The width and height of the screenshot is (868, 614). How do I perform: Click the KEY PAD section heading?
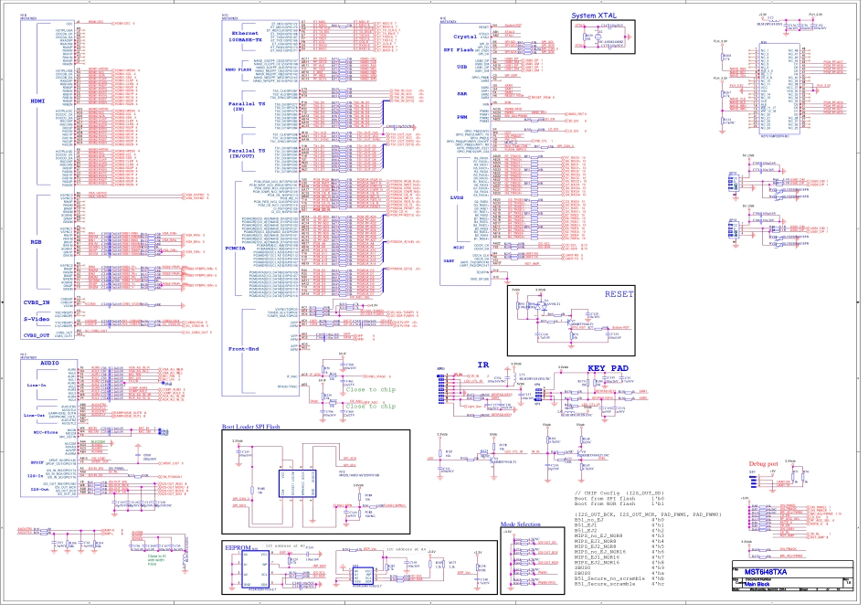(609, 367)
